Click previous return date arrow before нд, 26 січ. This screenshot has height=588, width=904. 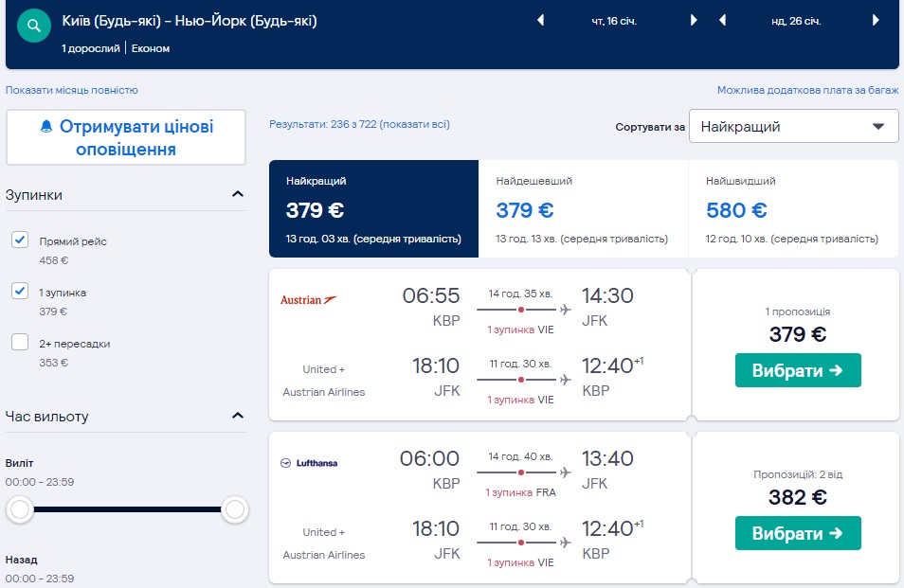[723, 20]
